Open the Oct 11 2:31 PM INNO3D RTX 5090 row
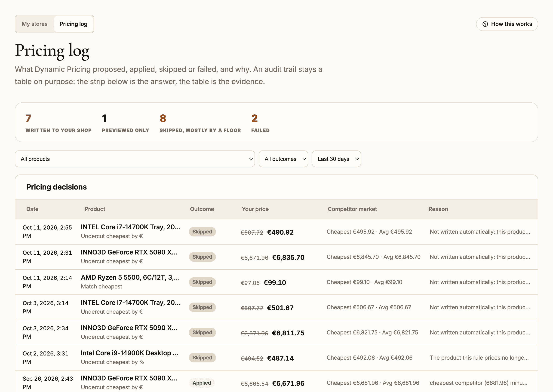Screen dimensions: 553x392 pyautogui.click(x=276, y=257)
